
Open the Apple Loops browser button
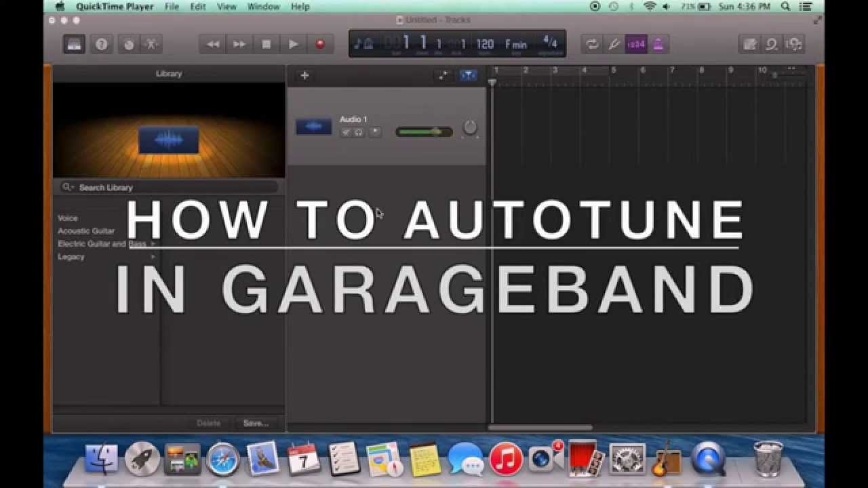point(772,45)
